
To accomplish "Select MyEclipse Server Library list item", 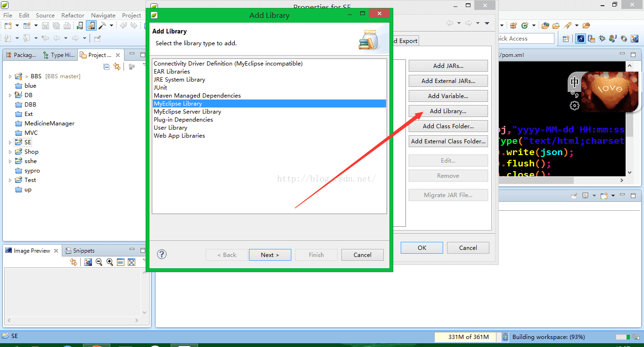I will [269, 112].
